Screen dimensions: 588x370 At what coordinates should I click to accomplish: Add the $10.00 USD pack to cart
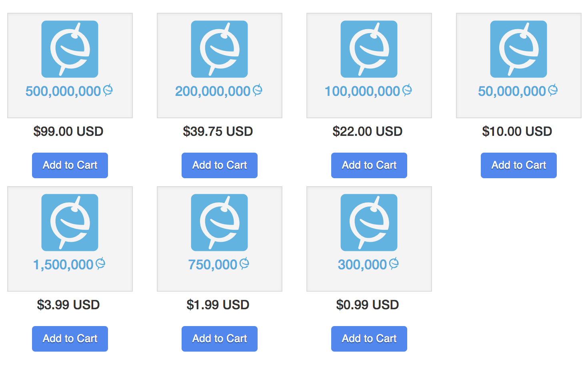pyautogui.click(x=519, y=165)
